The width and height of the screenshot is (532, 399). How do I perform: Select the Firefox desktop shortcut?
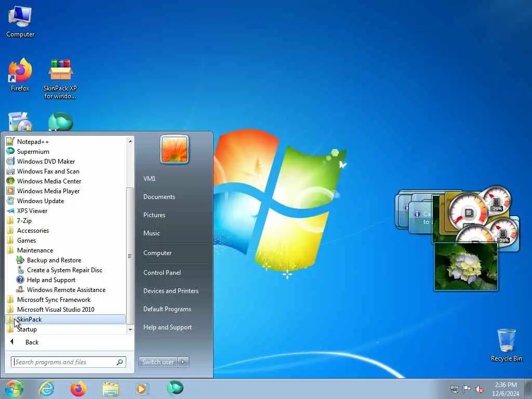coord(20,75)
